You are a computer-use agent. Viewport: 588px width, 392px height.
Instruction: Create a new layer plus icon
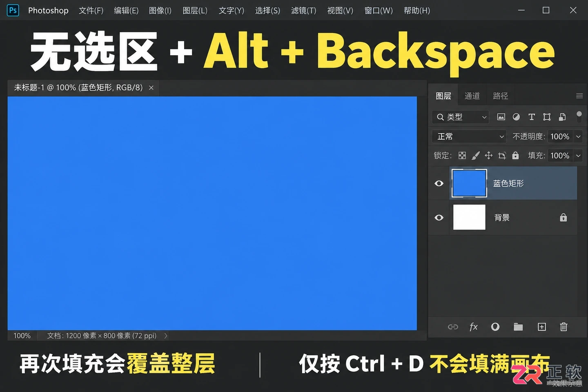pos(542,327)
